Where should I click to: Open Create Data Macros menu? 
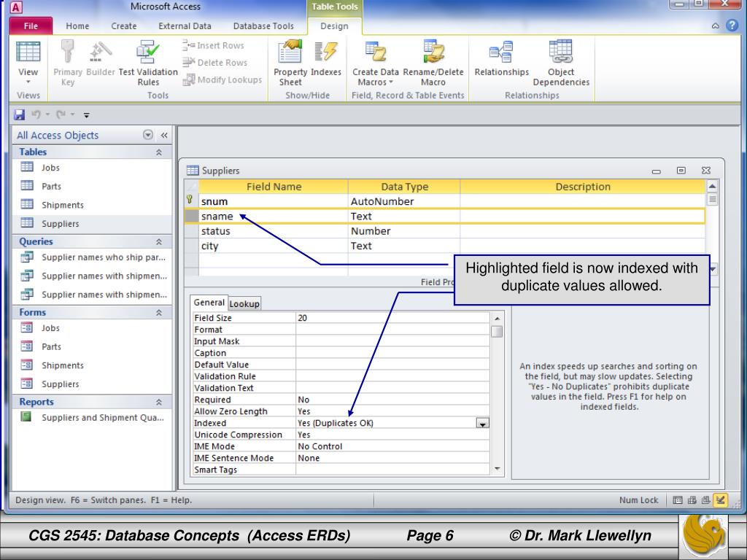(376, 63)
